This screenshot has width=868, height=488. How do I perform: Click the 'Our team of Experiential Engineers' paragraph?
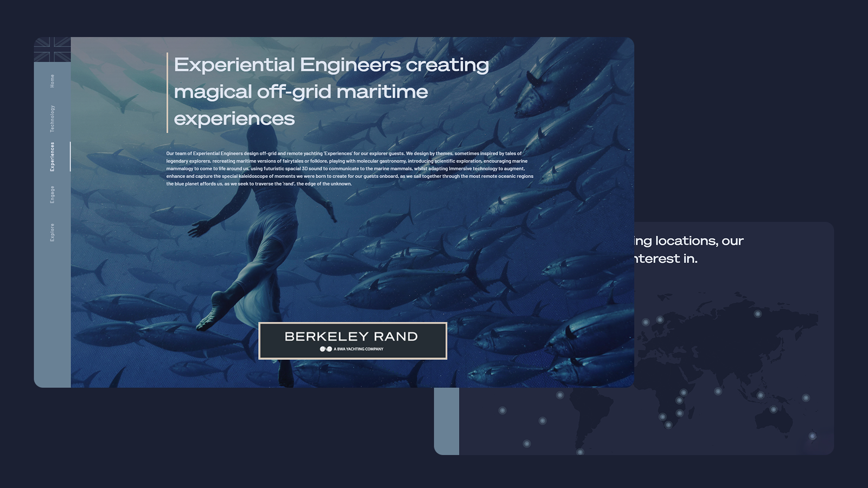pyautogui.click(x=349, y=169)
